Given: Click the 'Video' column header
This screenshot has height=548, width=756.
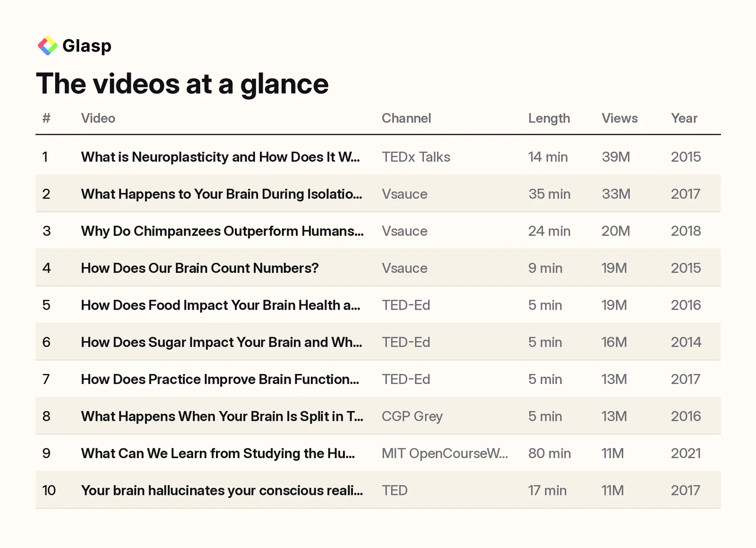Looking at the screenshot, I should tap(98, 118).
